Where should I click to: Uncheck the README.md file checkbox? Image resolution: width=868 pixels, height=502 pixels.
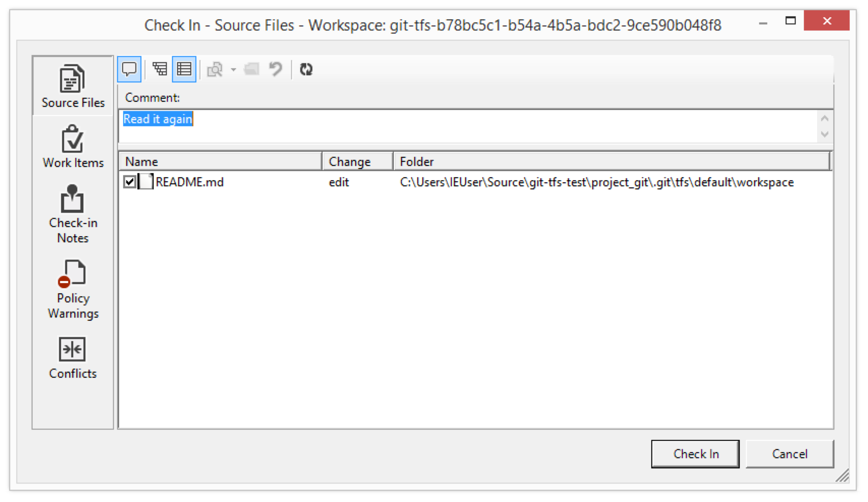[x=130, y=182]
